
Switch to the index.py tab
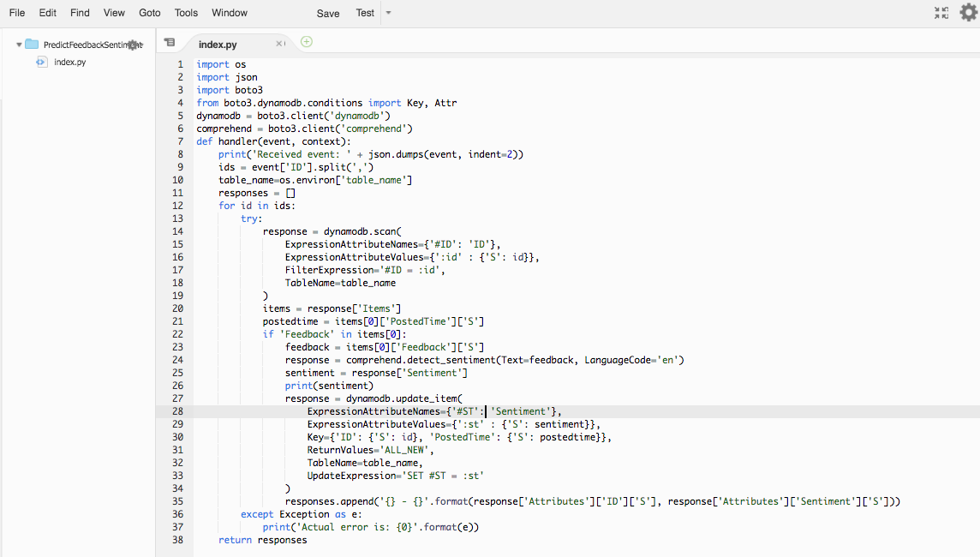[x=218, y=45]
